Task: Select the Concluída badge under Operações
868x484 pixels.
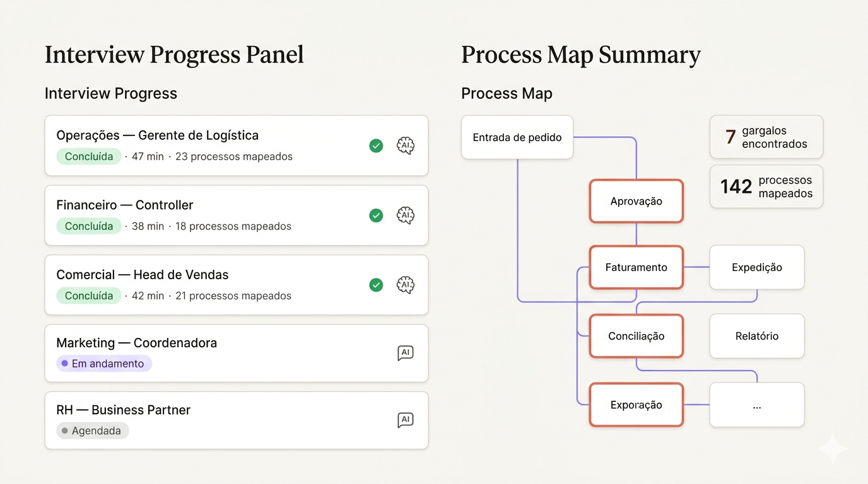Action: 88,156
